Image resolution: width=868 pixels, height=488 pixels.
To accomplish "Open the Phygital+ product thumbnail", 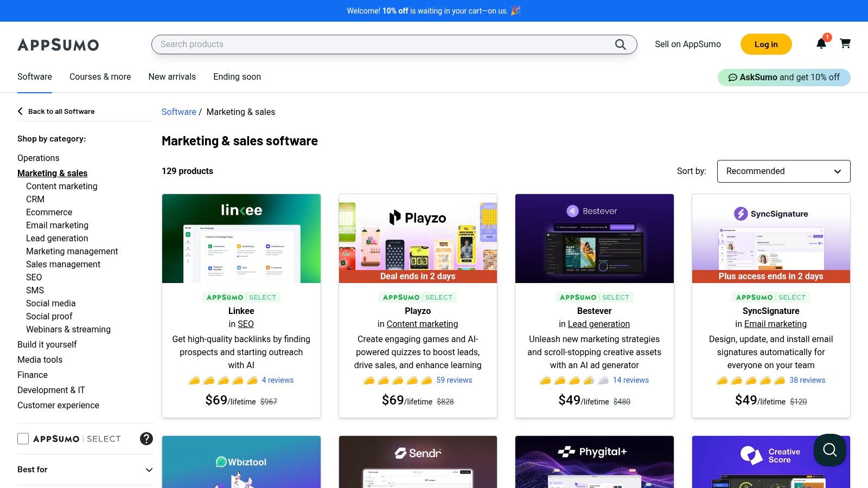I will (x=595, y=462).
